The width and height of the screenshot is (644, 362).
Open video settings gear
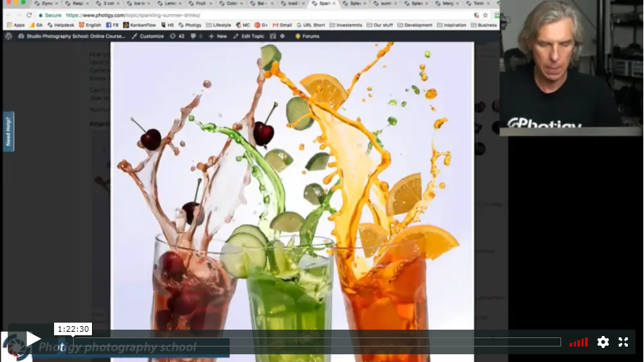603,342
